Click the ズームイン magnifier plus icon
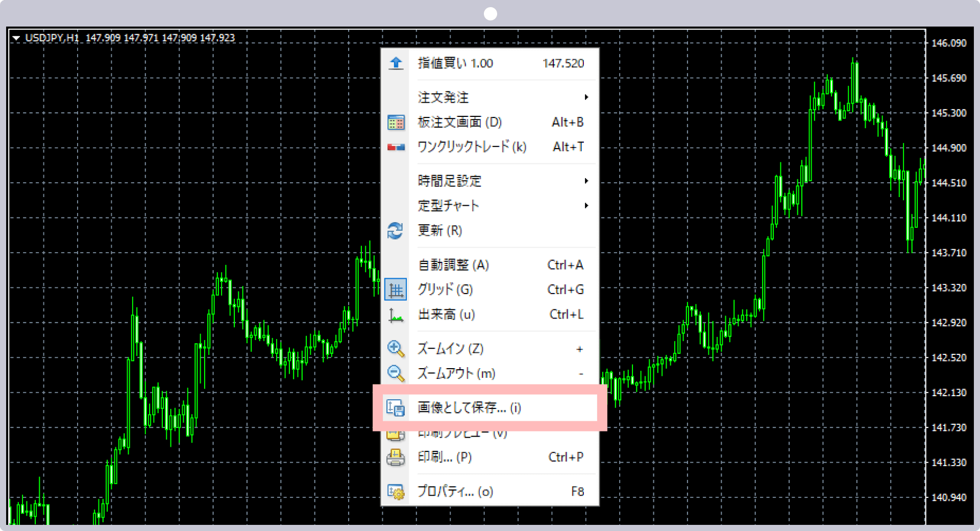980x531 pixels. [x=396, y=349]
